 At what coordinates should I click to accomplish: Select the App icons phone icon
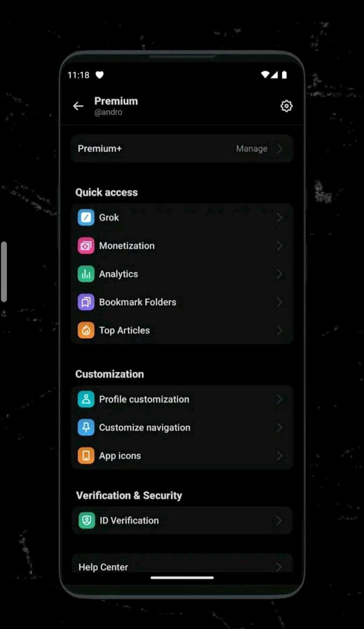87,456
